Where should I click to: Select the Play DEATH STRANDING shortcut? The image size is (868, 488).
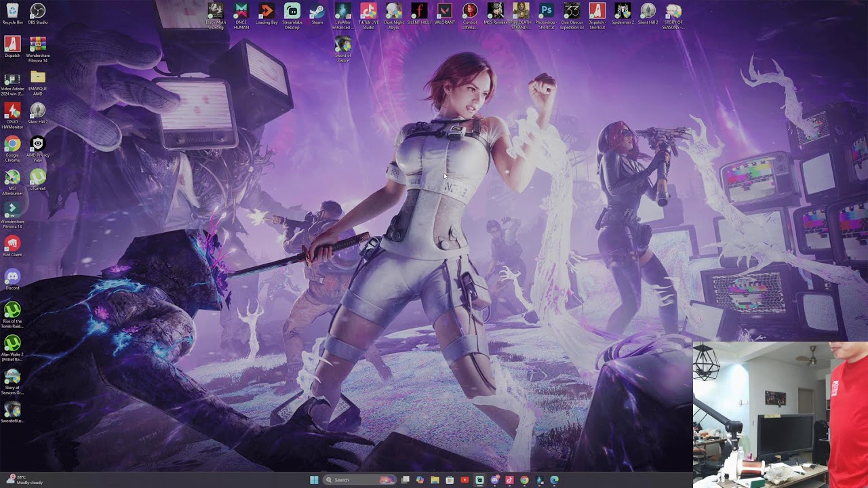coord(521,16)
